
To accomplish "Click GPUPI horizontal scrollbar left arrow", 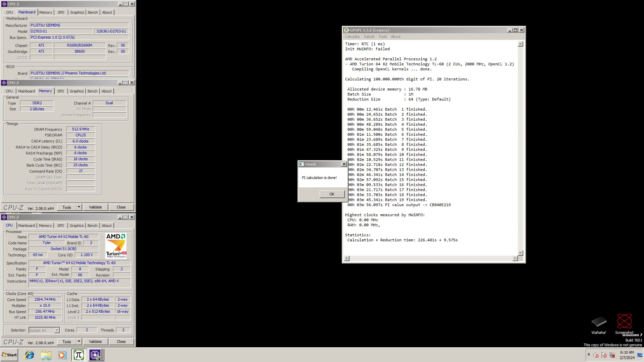I will point(347,258).
